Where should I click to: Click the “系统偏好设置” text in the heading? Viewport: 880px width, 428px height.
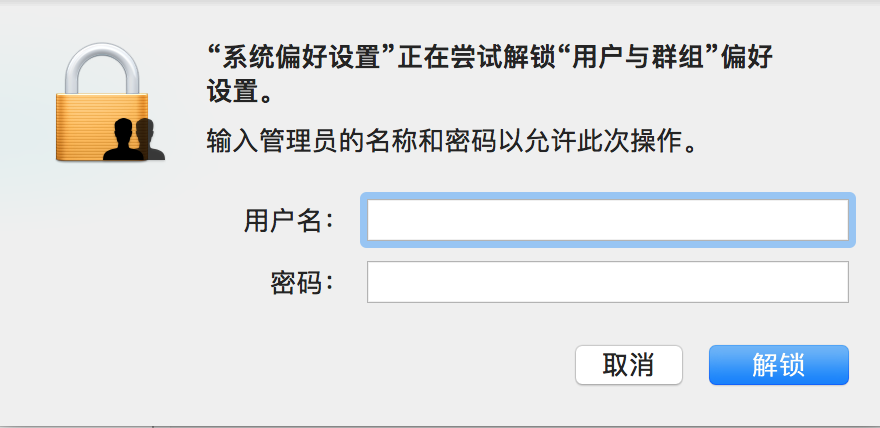(294, 57)
